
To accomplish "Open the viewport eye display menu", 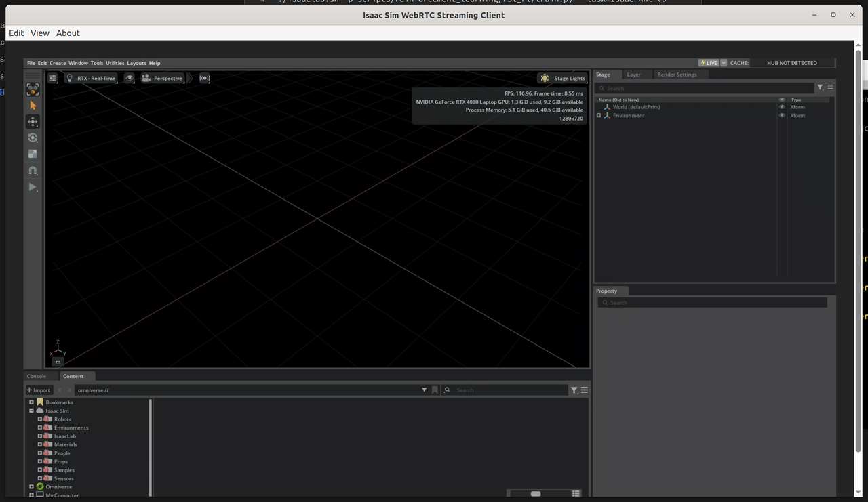I will 130,78.
